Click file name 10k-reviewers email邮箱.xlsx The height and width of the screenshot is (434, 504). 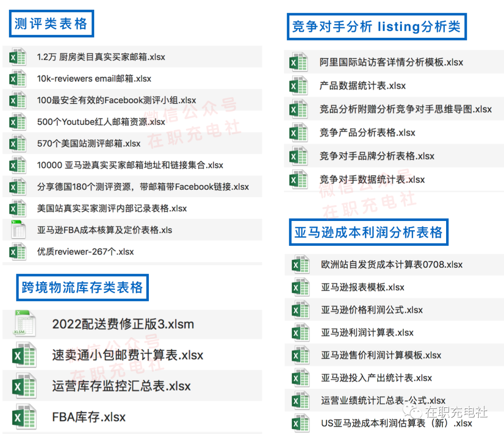click(94, 78)
